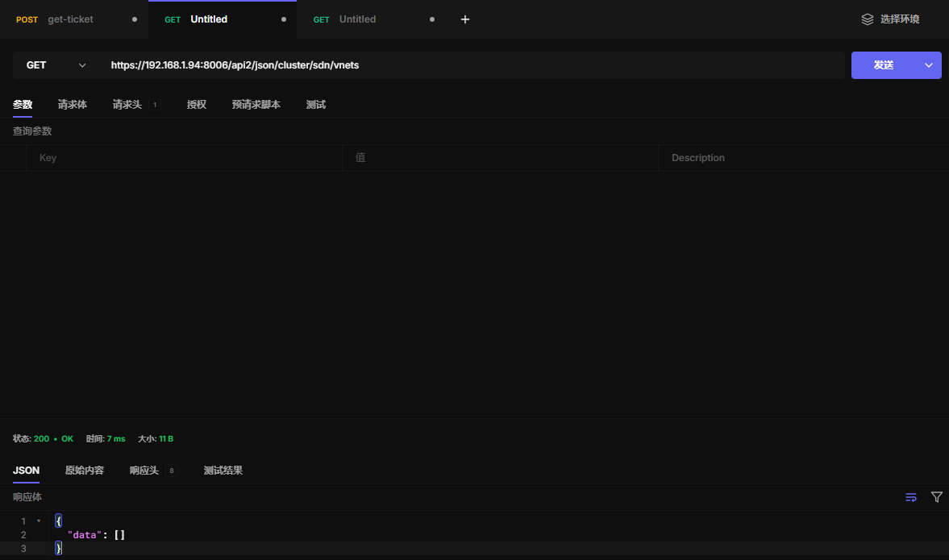Open the 请求头 headers tab
Screen dimensions: 949x560
[x=127, y=105]
